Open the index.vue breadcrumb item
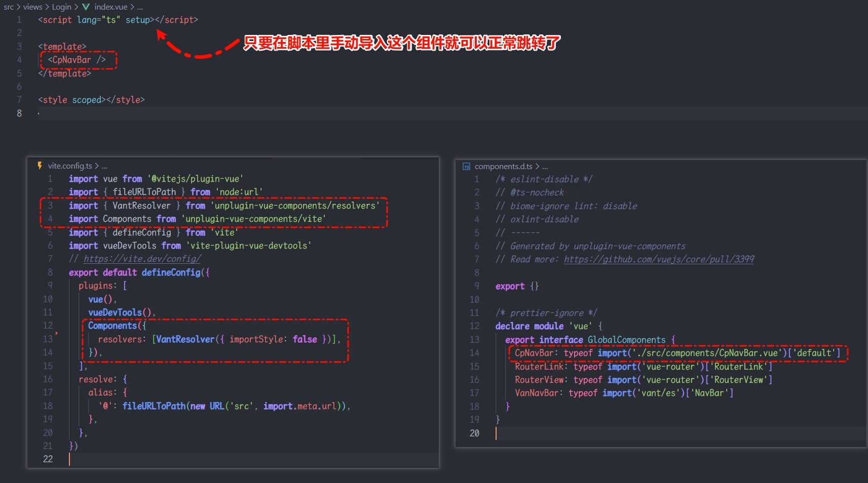The height and width of the screenshot is (483, 868). [110, 7]
